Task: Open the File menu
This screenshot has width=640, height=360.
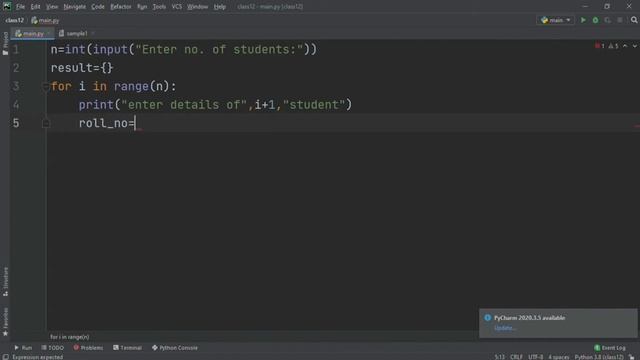Action: point(20,7)
